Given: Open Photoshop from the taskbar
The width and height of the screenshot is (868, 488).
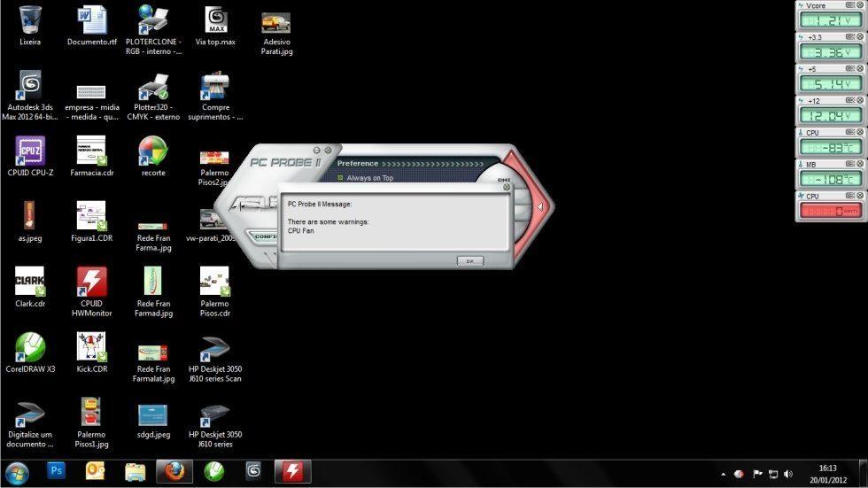Looking at the screenshot, I should [56, 471].
